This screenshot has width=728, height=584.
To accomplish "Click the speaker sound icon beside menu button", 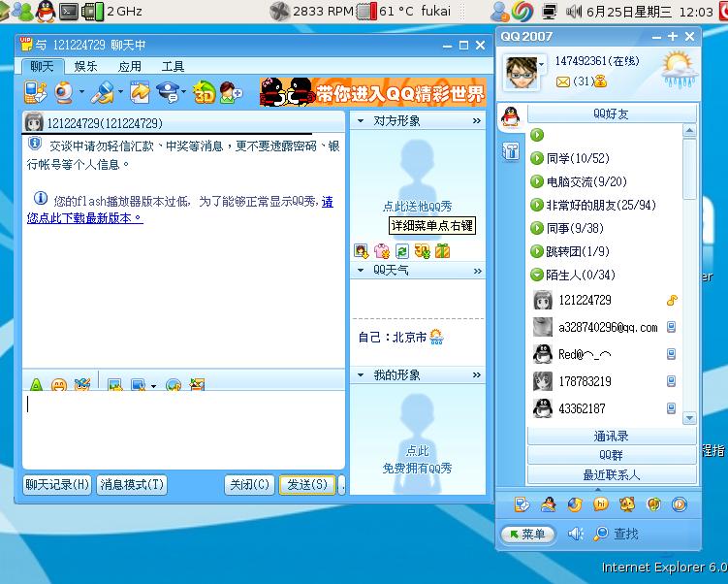I will [575, 534].
